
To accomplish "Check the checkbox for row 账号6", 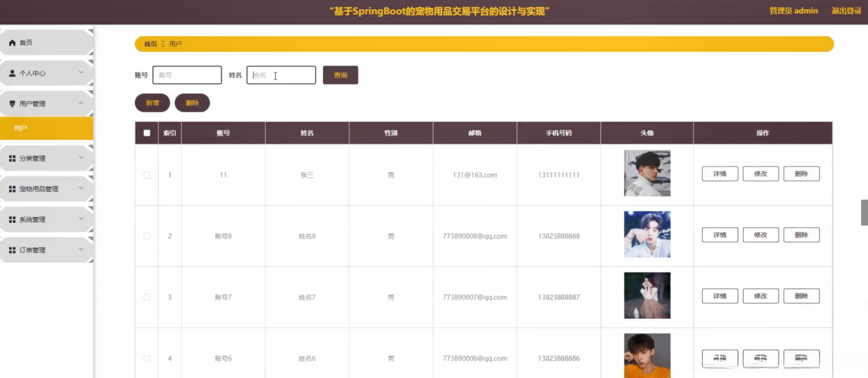I will coord(147,358).
